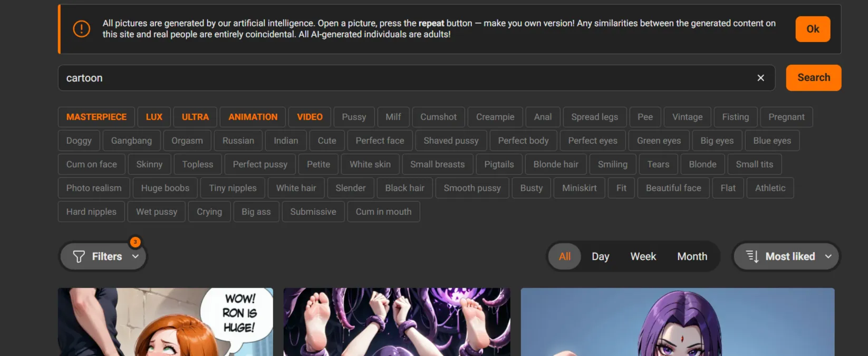The width and height of the screenshot is (868, 356).
Task: Pick the Slender tag
Action: pyautogui.click(x=350, y=188)
